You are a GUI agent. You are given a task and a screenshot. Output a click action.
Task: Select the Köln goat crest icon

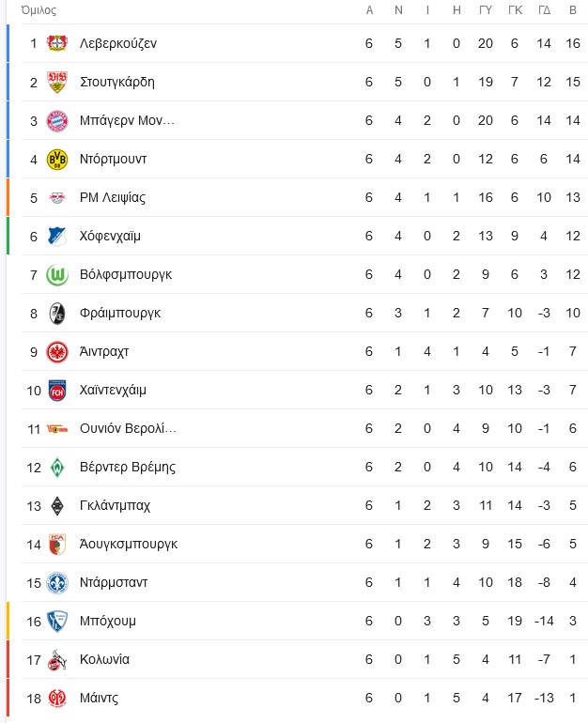[57, 660]
